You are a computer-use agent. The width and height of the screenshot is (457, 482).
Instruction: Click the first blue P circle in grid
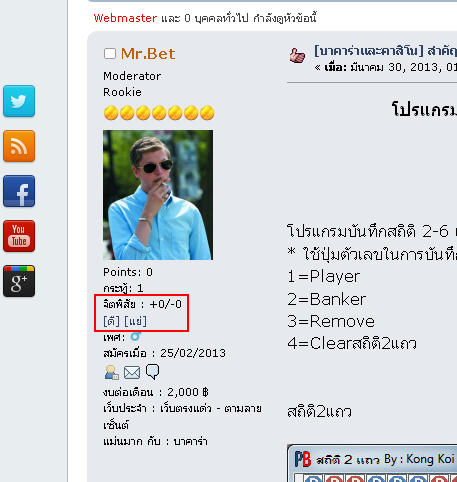[313, 479]
